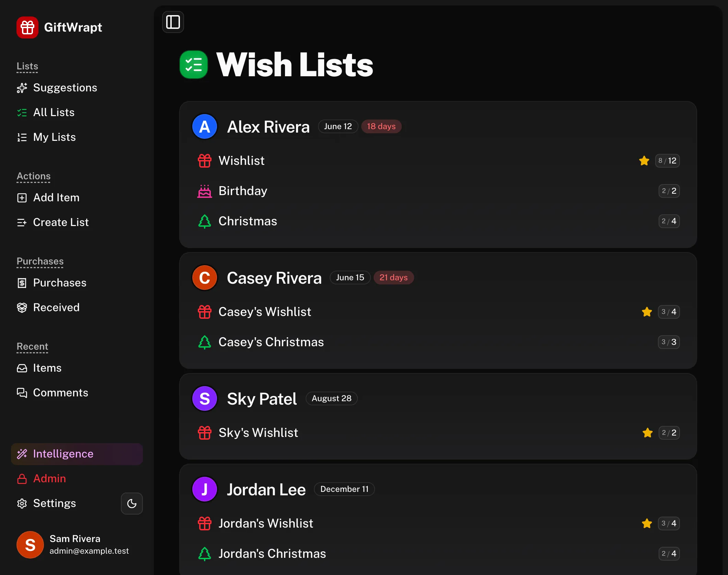The height and width of the screenshot is (575, 728).
Task: Click the Admin lock icon
Action: [x=22, y=479]
